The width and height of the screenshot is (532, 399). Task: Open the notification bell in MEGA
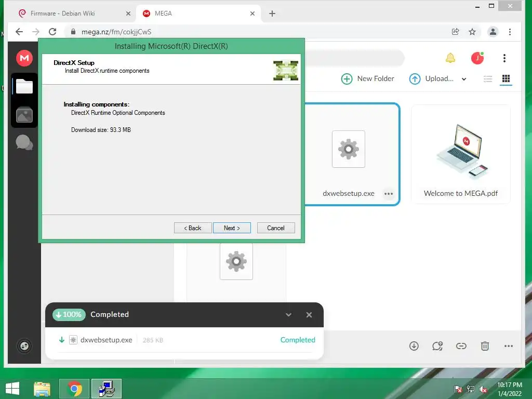pyautogui.click(x=450, y=58)
